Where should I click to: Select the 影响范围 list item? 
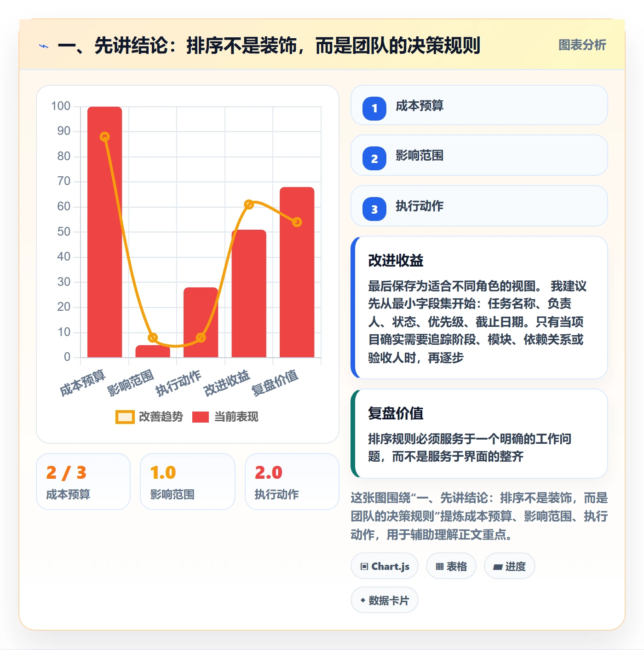[479, 155]
